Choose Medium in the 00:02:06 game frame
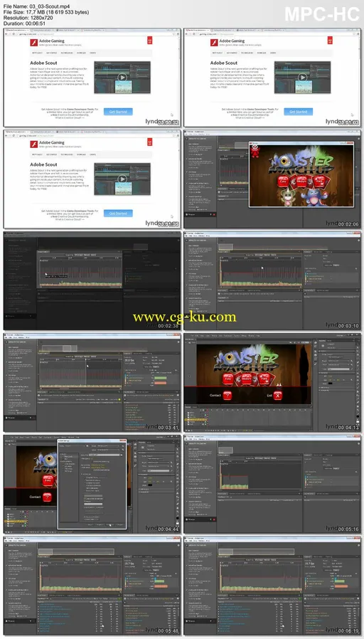364x639 pixels. tap(301, 181)
